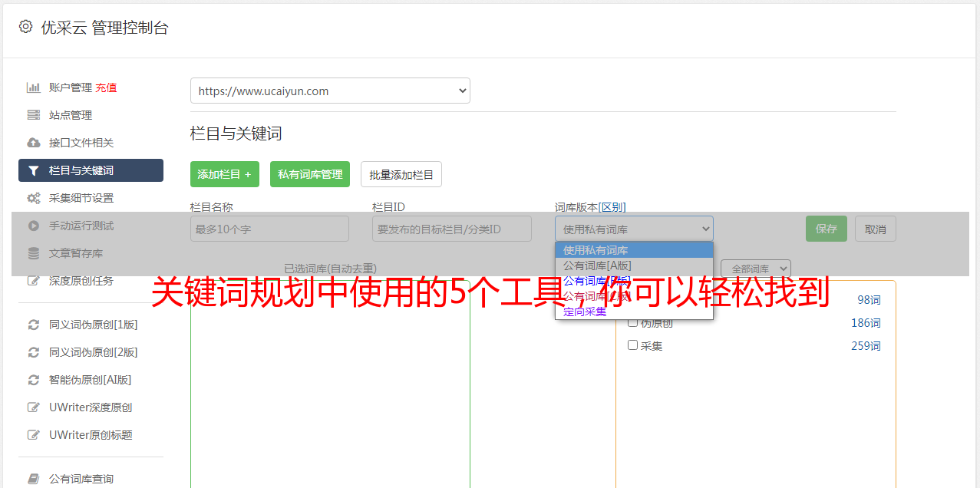Click the edit icon for 深度原创任务
Screen dimensions: 980x488
(34, 281)
